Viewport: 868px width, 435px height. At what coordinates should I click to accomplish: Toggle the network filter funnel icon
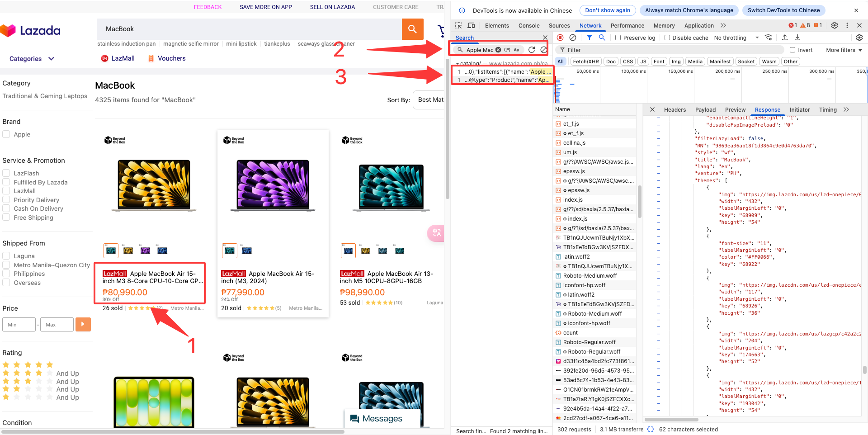tap(590, 38)
